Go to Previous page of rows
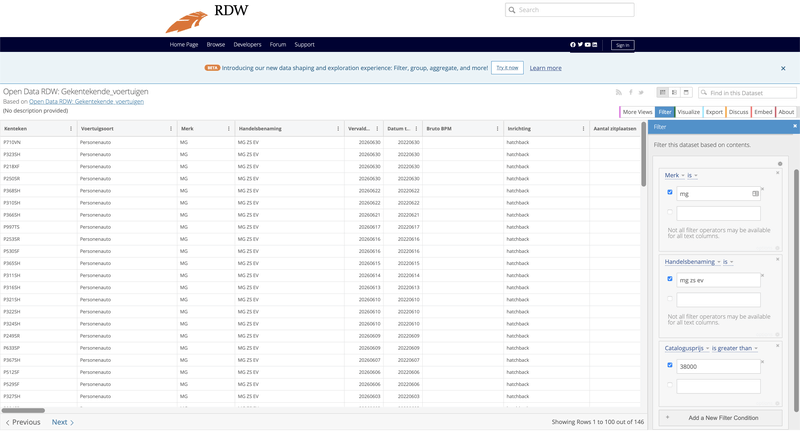Image resolution: width=800 pixels, height=432 pixels. point(23,422)
